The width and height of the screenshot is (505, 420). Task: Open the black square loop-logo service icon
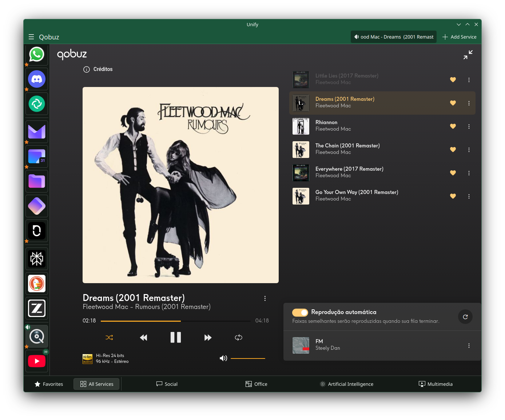pos(37,231)
